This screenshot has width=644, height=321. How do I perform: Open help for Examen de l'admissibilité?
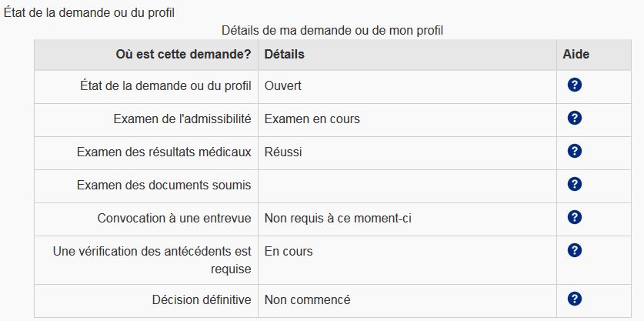(574, 118)
